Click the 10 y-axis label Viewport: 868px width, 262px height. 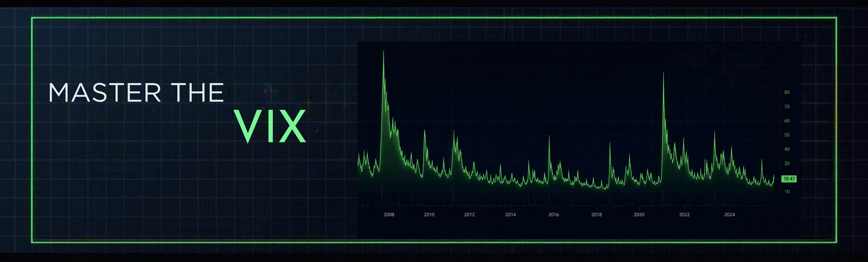(787, 192)
